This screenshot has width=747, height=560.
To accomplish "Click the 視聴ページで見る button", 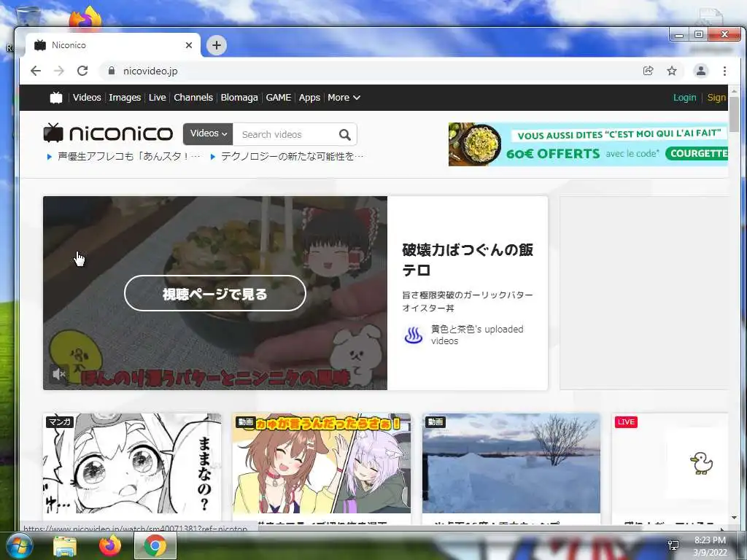I will point(215,293).
